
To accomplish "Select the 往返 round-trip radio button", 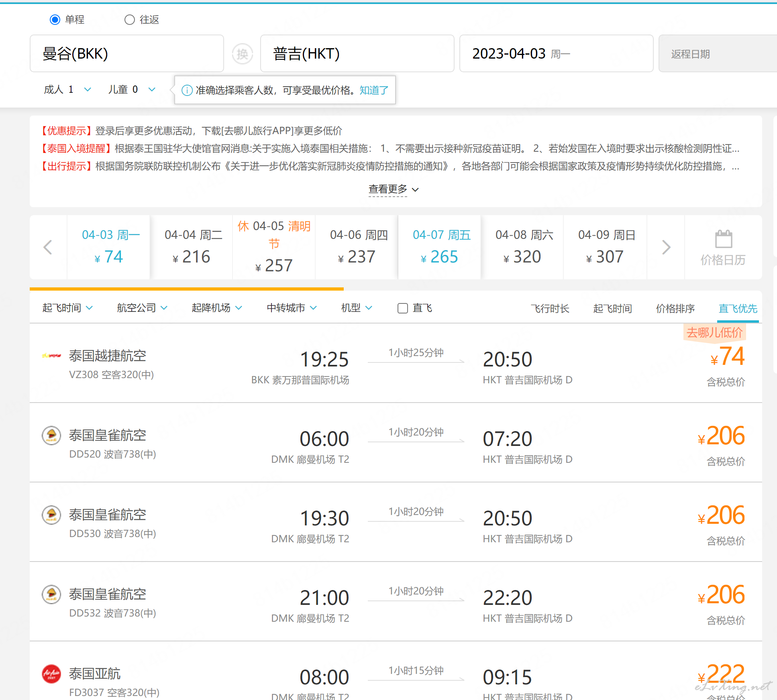I will click(129, 20).
